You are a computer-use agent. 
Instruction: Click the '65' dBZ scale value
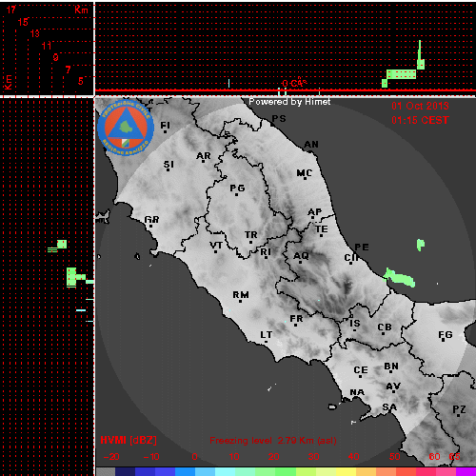click(454, 457)
